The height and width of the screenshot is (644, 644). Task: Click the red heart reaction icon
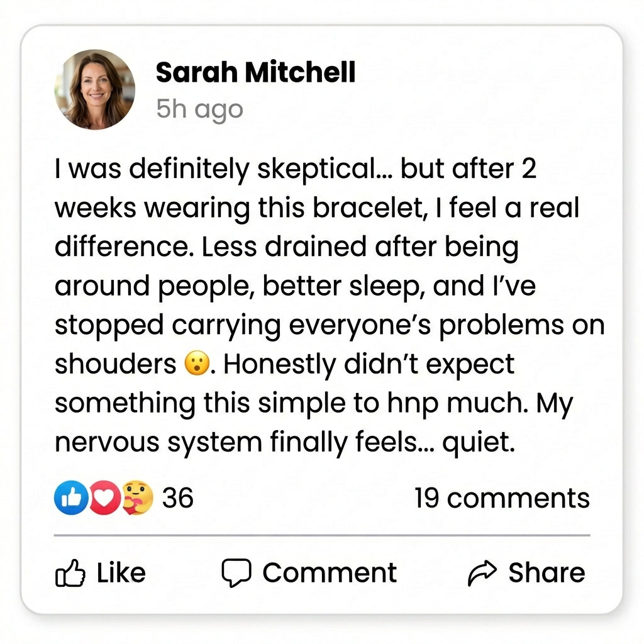click(103, 498)
